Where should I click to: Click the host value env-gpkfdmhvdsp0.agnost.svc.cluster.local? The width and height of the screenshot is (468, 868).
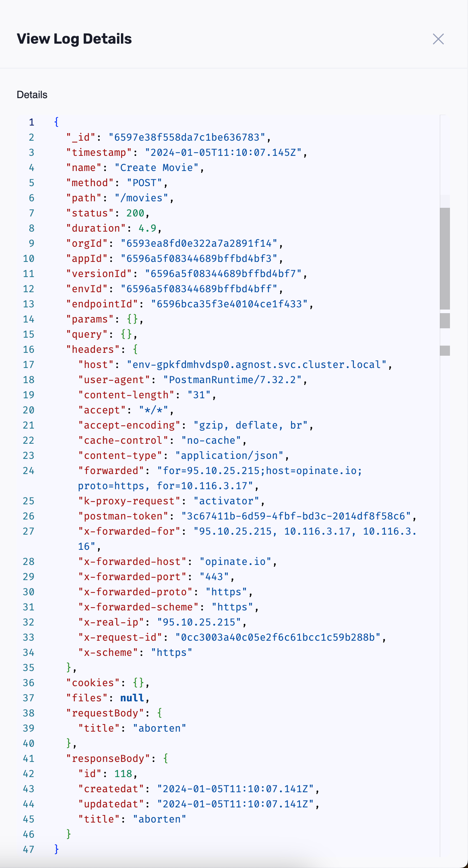click(x=256, y=365)
